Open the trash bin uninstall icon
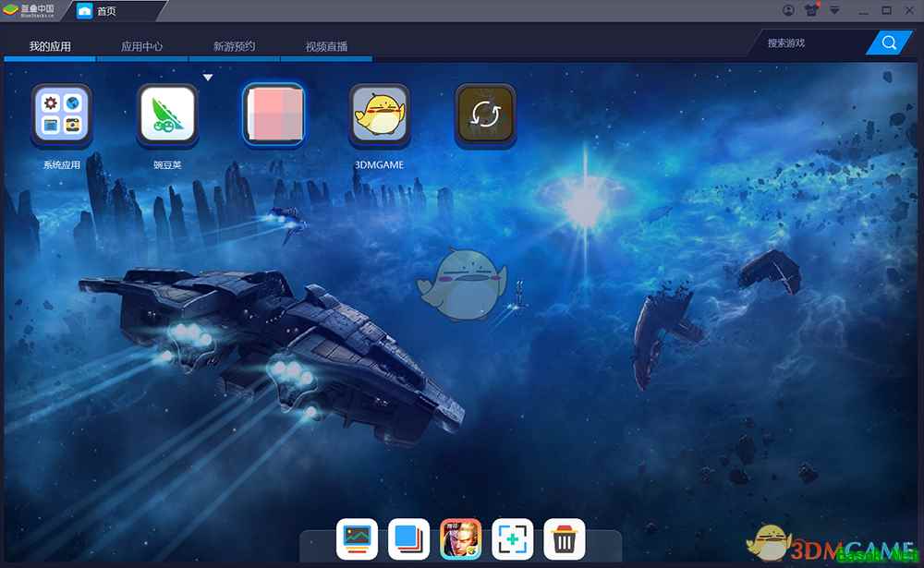Image resolution: width=924 pixels, height=568 pixels. click(x=565, y=539)
